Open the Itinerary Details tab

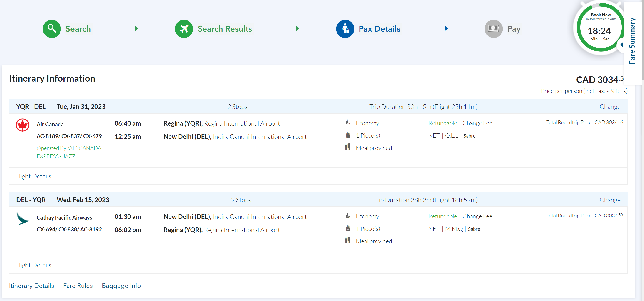point(32,286)
